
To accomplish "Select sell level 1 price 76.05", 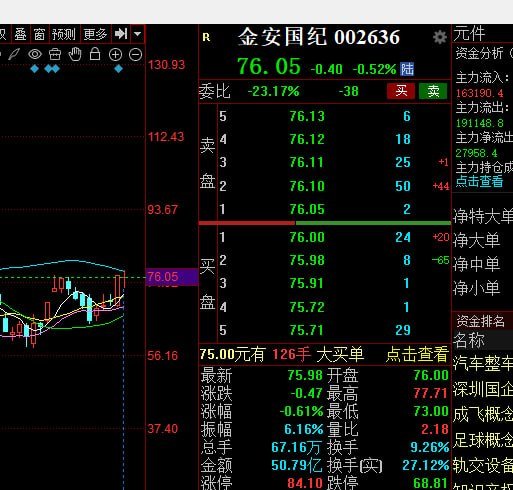I will tap(307, 209).
